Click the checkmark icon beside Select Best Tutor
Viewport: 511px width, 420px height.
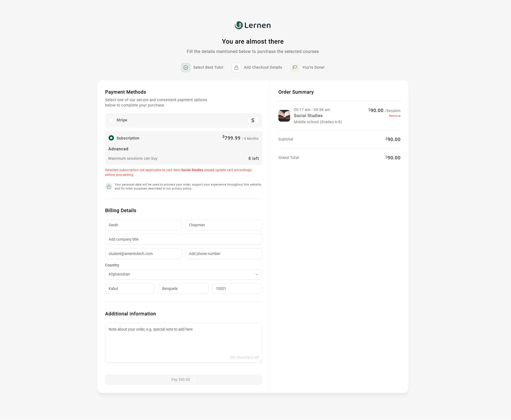[186, 68]
